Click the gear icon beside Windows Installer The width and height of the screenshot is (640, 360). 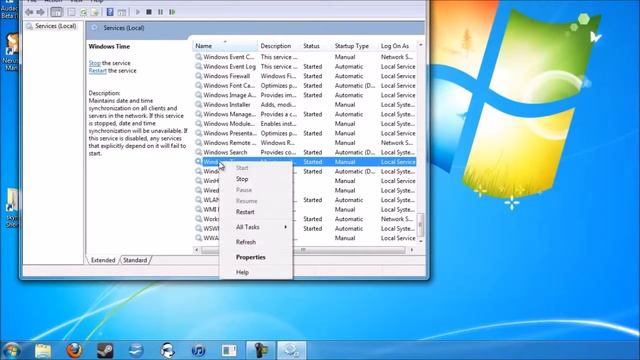(x=198, y=104)
